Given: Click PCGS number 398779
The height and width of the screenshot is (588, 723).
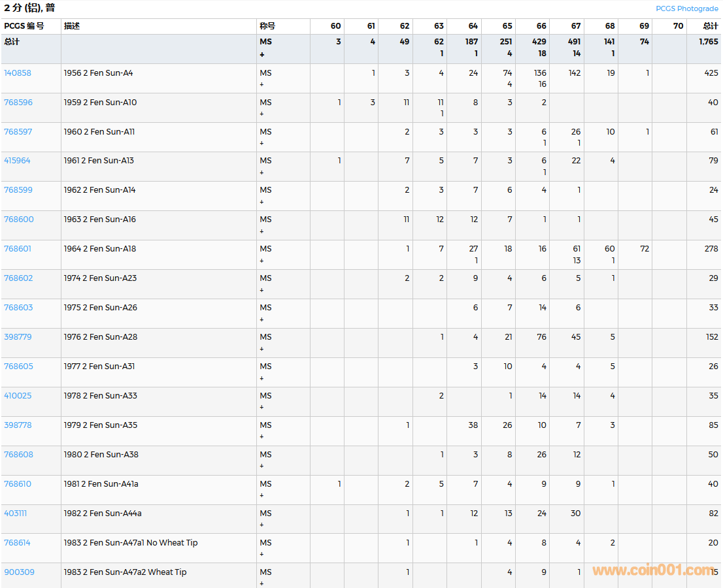Looking at the screenshot, I should (18, 337).
